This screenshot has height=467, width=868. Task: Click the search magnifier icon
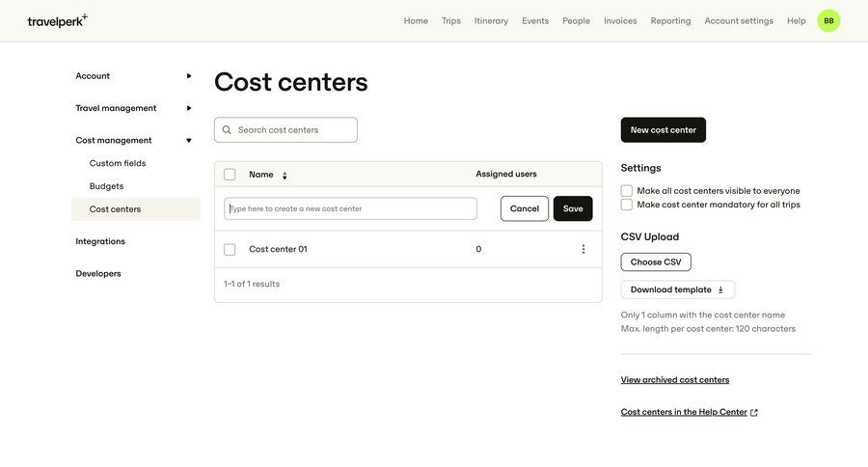tap(227, 130)
